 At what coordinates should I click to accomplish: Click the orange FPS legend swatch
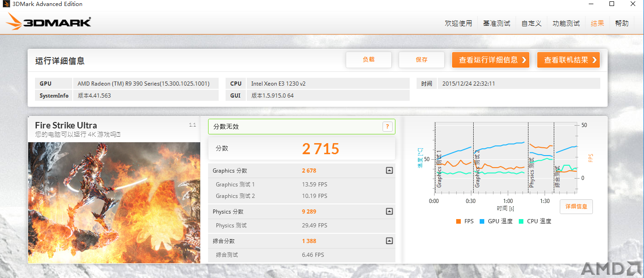pyautogui.click(x=458, y=221)
